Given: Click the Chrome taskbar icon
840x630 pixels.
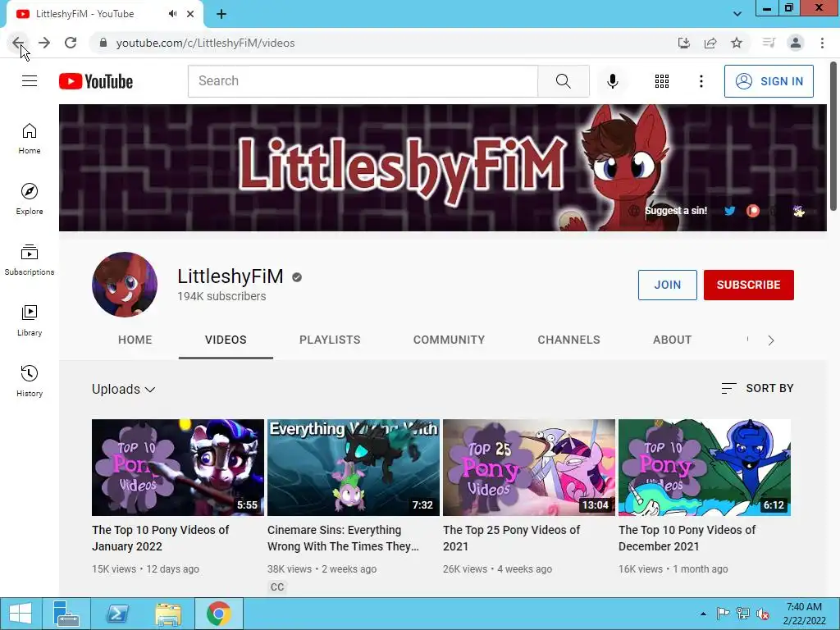Looking at the screenshot, I should 218,614.
